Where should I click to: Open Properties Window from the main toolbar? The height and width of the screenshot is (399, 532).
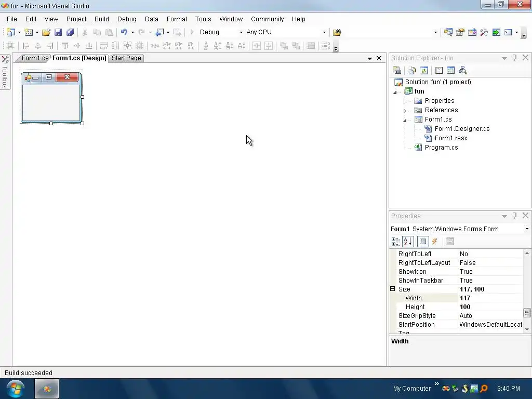click(x=460, y=32)
